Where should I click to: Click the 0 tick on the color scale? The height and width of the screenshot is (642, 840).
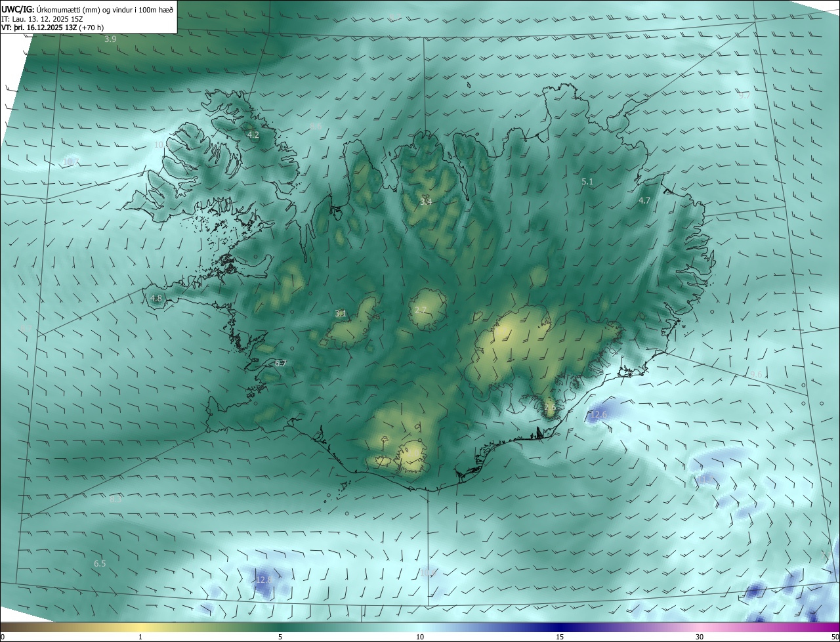point(3,637)
